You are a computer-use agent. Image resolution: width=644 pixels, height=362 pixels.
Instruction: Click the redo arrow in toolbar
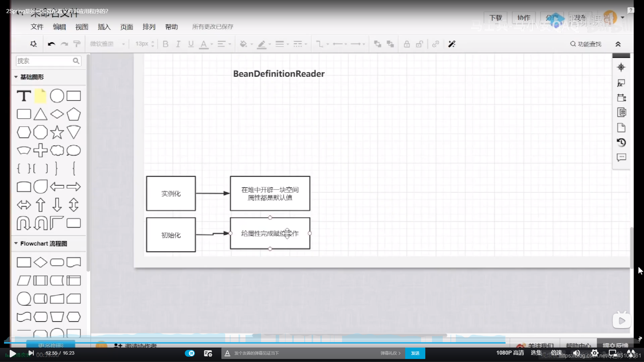click(64, 44)
